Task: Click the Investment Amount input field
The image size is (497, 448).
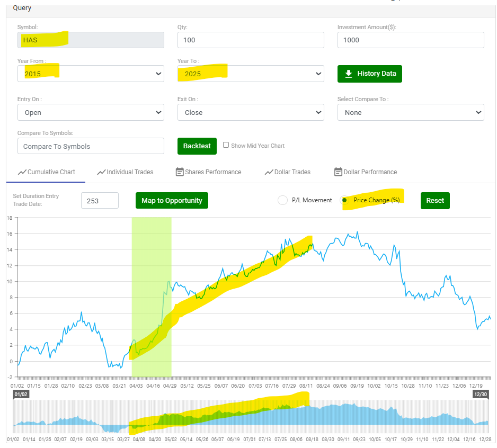Action: click(x=411, y=40)
